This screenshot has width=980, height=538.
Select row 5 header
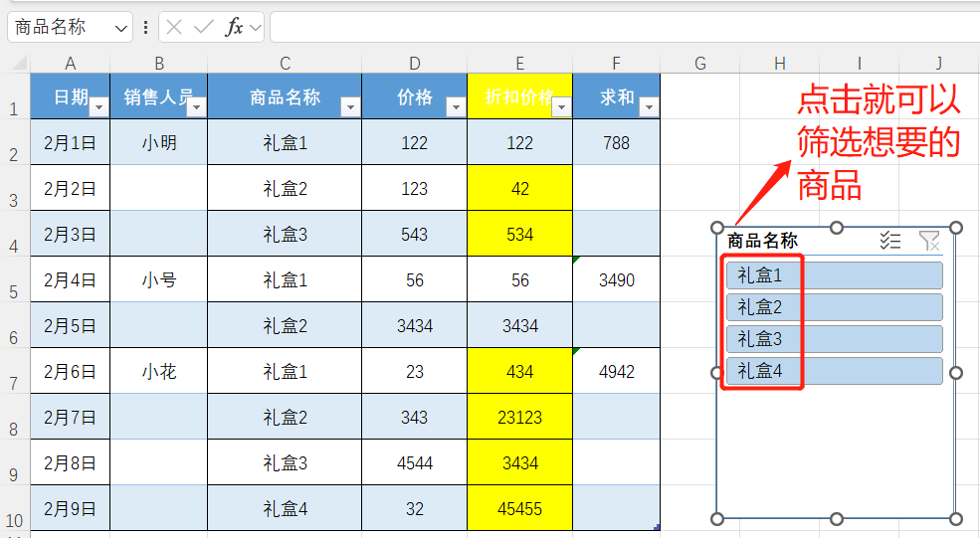(14, 279)
